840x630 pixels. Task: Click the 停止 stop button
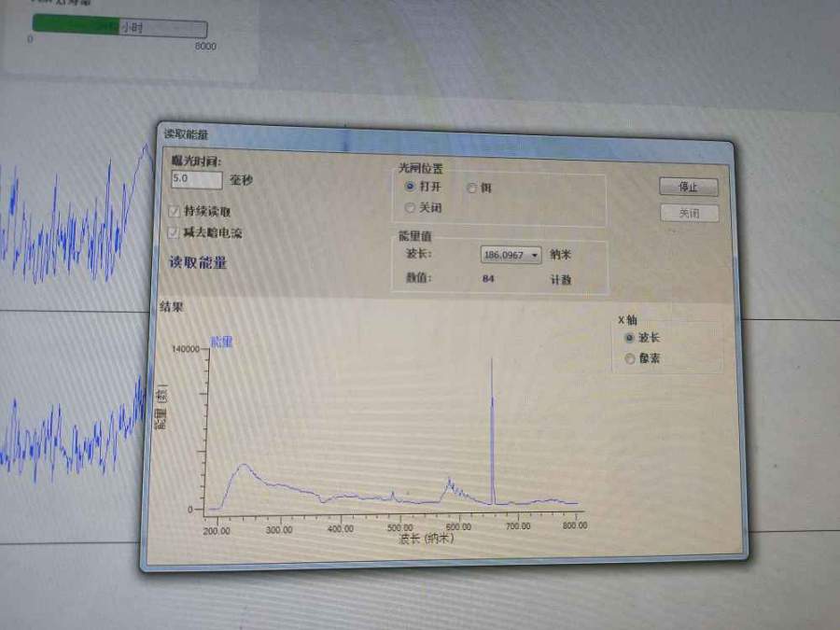pos(689,187)
